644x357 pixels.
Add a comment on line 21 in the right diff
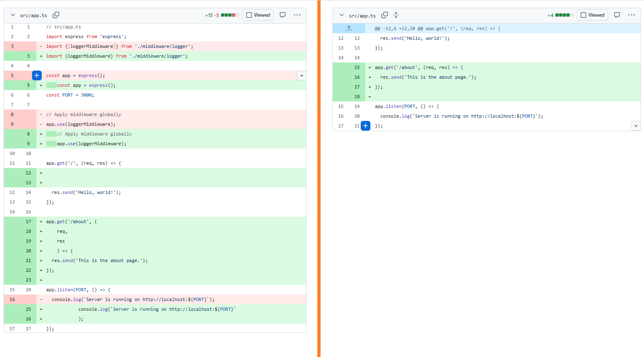[x=366, y=126]
